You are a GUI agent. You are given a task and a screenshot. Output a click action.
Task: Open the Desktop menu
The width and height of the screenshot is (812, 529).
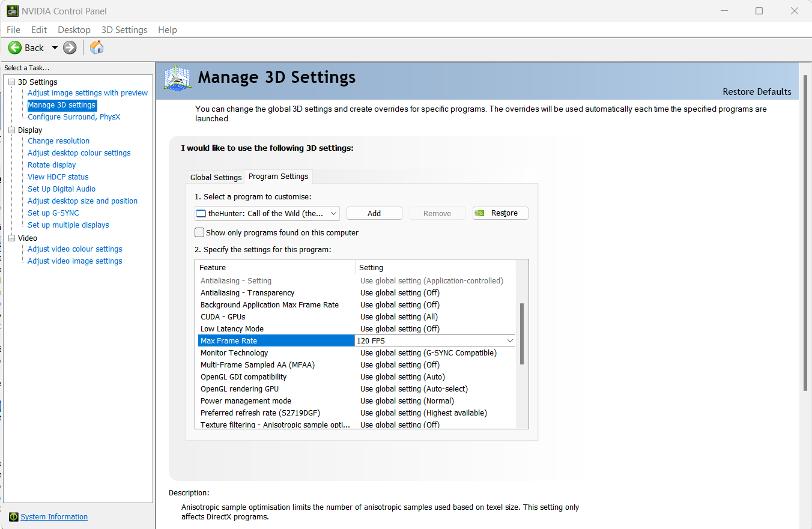[74, 30]
